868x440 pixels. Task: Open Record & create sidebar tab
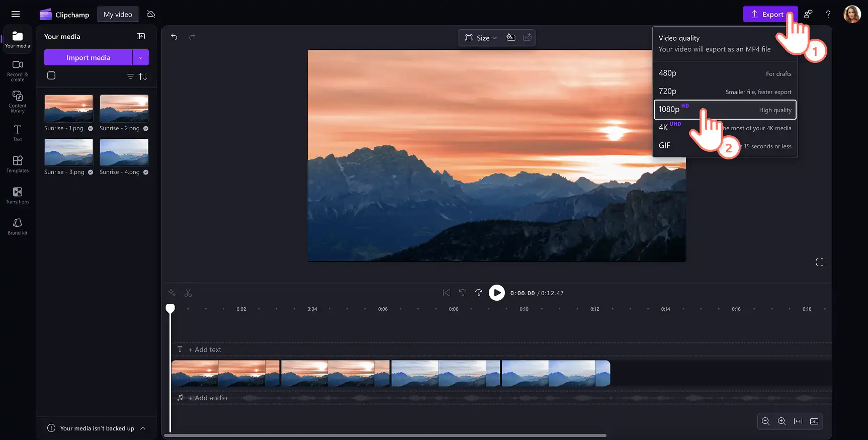(x=18, y=71)
